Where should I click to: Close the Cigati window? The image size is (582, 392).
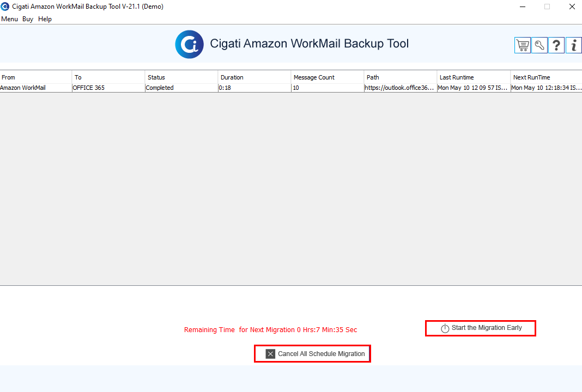[x=572, y=7]
